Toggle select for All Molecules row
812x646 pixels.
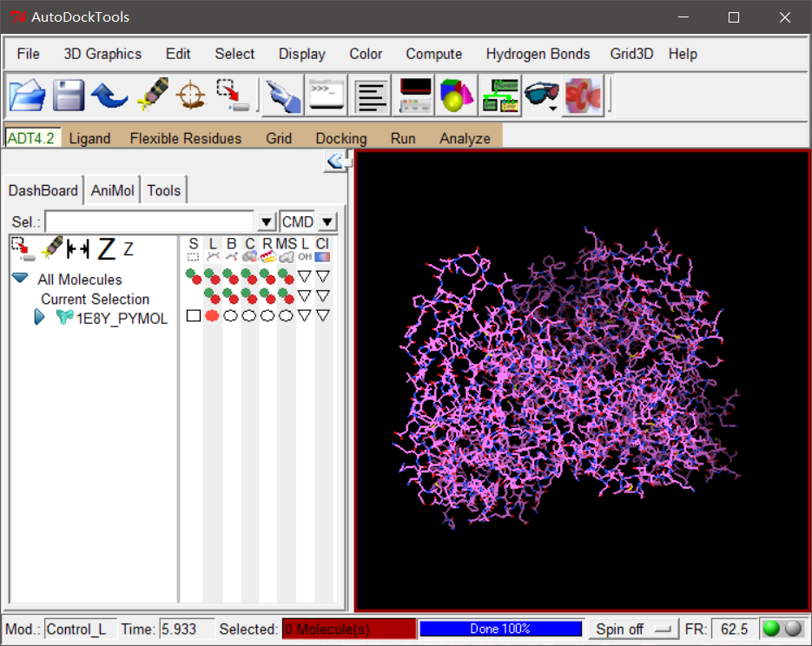(194, 277)
